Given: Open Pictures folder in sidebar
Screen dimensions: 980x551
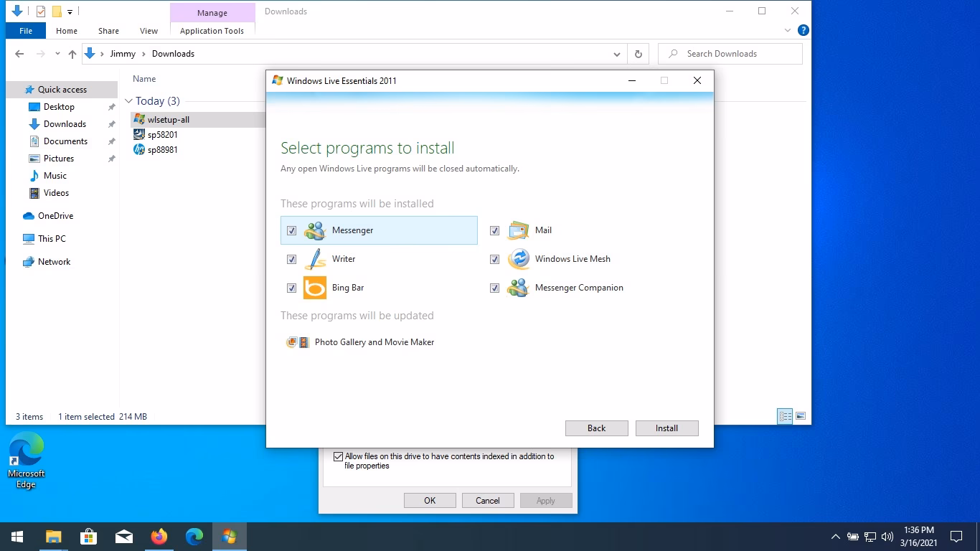Looking at the screenshot, I should pyautogui.click(x=59, y=159).
